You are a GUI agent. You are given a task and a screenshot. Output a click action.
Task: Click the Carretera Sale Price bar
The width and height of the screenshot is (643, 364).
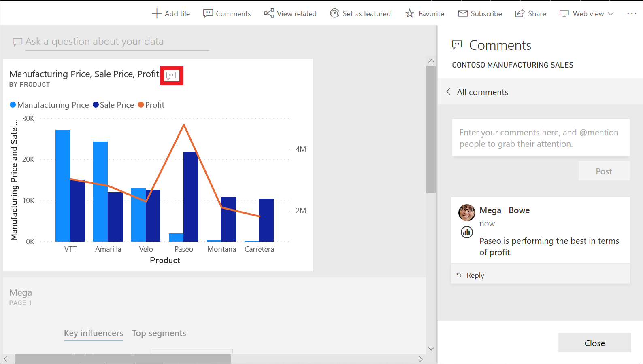[266, 220]
